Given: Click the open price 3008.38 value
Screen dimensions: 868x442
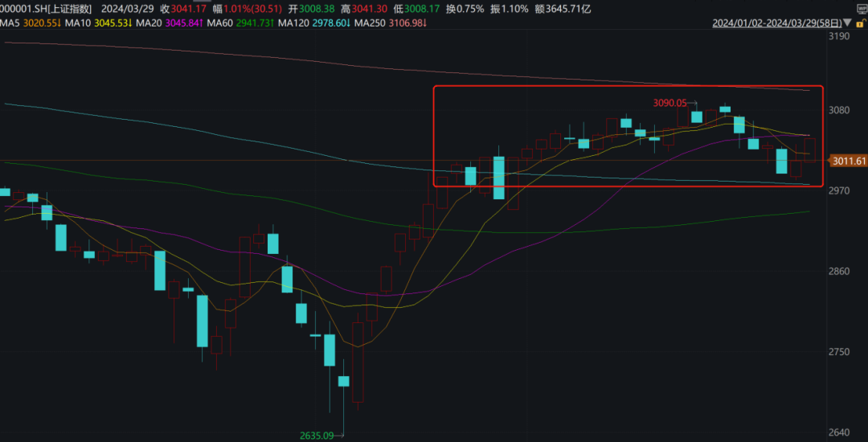Looking at the screenshot, I should click(317, 10).
